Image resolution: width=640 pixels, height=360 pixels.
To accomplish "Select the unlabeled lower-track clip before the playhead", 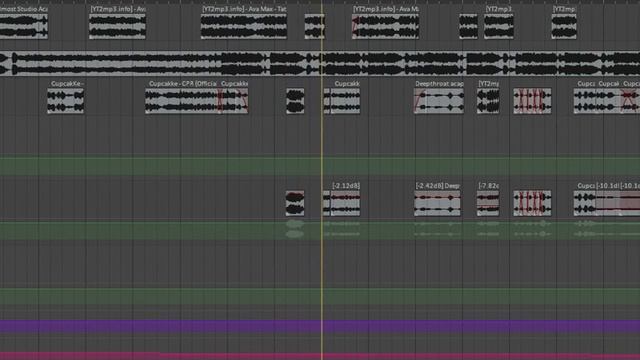I will (295, 203).
